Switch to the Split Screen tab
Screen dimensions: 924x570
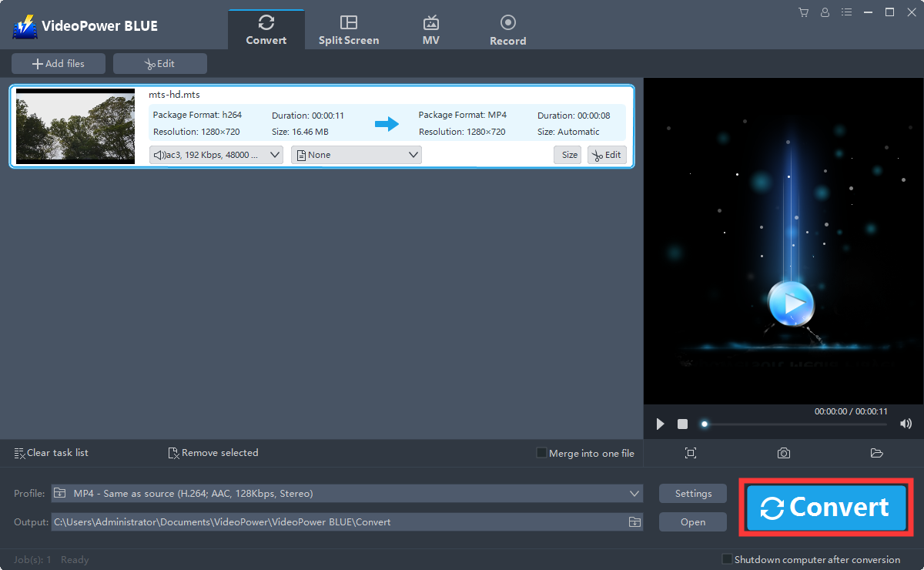click(349, 28)
